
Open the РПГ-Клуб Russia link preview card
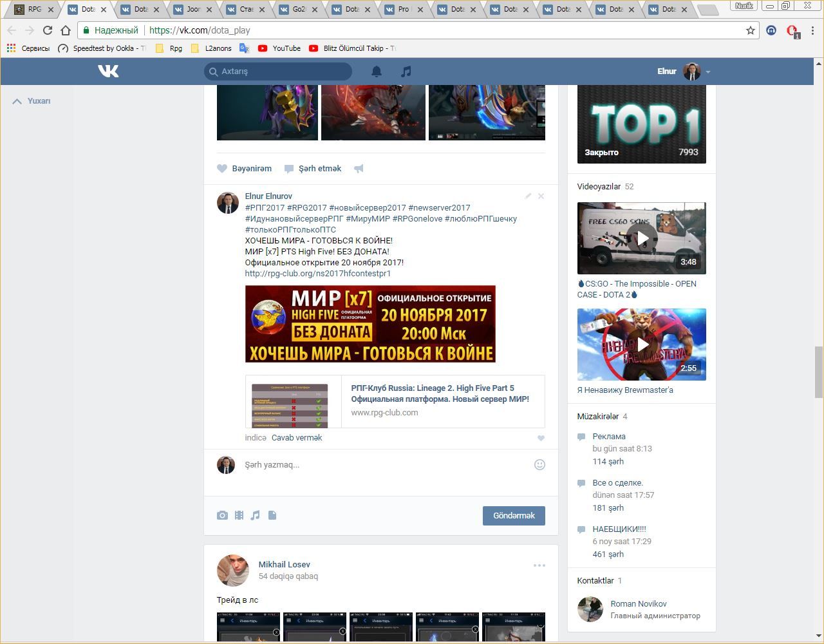pos(395,402)
